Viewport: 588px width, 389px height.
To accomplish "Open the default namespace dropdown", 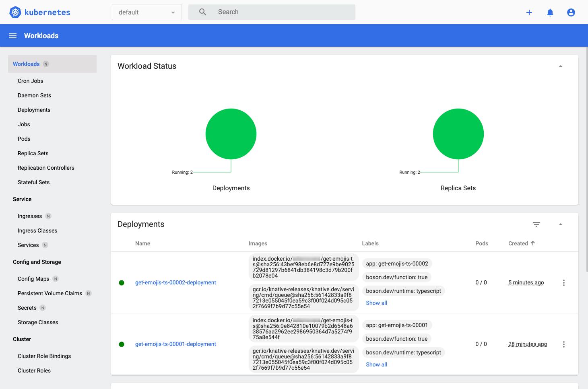I will tap(146, 12).
